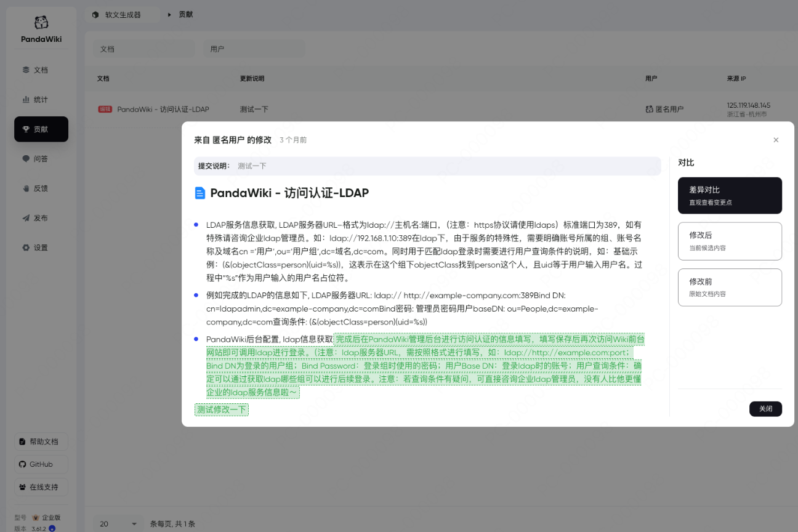The width and height of the screenshot is (798, 532).
Task: Click the 企业版 edition label
Action: pyautogui.click(x=51, y=518)
